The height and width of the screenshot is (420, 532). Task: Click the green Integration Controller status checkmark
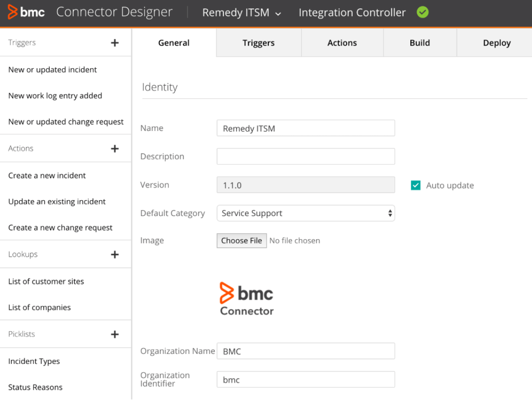pos(422,13)
